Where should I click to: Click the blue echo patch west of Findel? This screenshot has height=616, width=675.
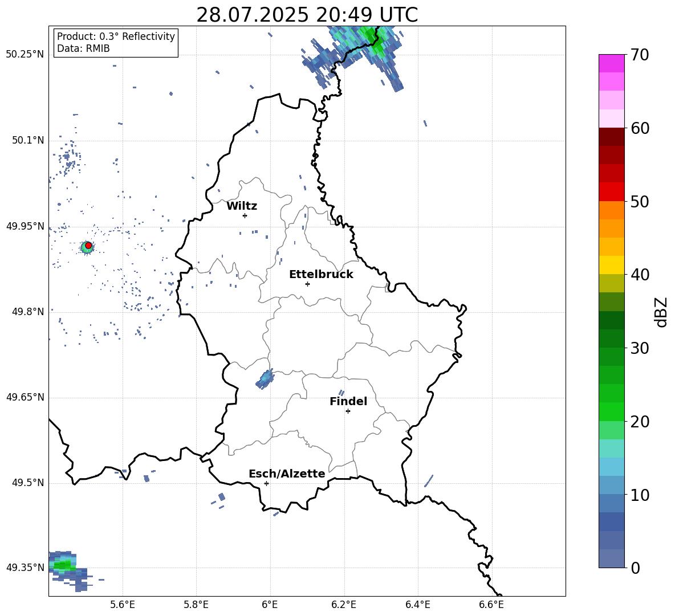pos(265,379)
